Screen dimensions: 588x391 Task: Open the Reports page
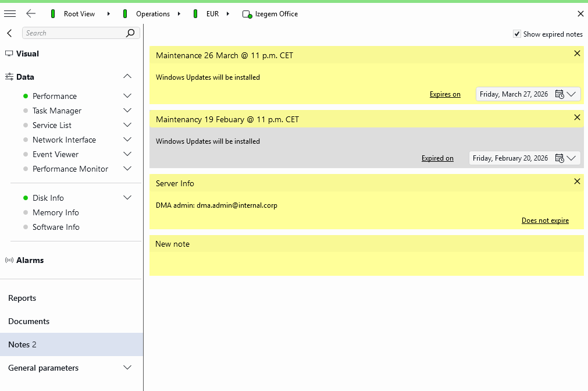(x=22, y=298)
